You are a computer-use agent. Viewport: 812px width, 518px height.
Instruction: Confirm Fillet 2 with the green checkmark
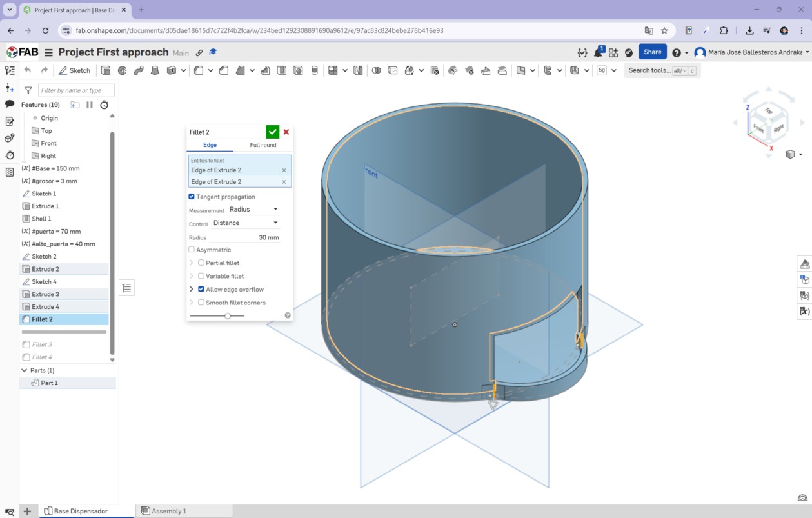point(273,132)
